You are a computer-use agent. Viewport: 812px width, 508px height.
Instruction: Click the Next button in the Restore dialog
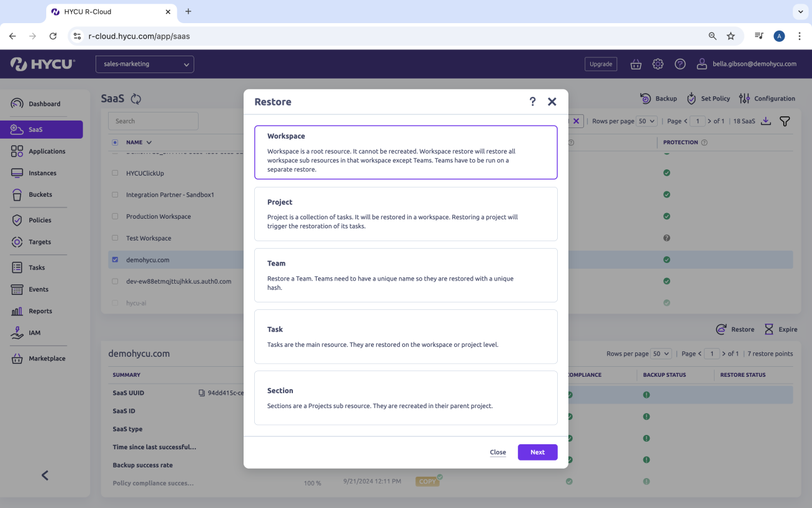(x=537, y=452)
